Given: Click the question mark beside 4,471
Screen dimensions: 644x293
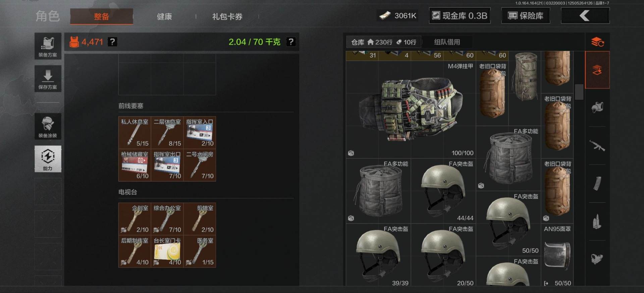Looking at the screenshot, I should pyautogui.click(x=112, y=42).
